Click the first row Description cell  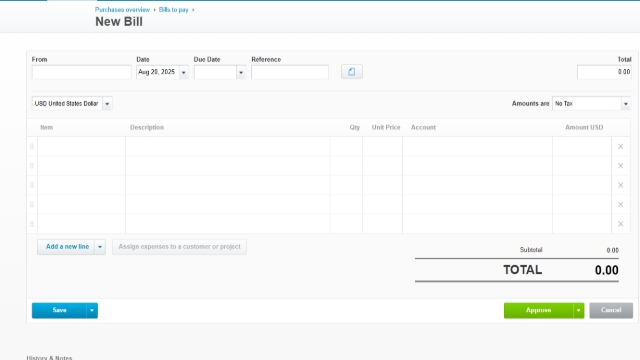tap(228, 147)
